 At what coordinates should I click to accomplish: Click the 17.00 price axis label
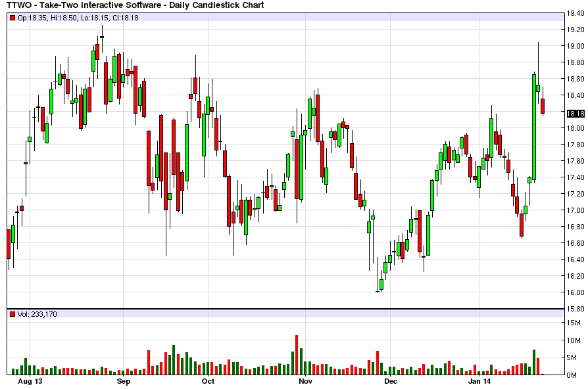(576, 210)
